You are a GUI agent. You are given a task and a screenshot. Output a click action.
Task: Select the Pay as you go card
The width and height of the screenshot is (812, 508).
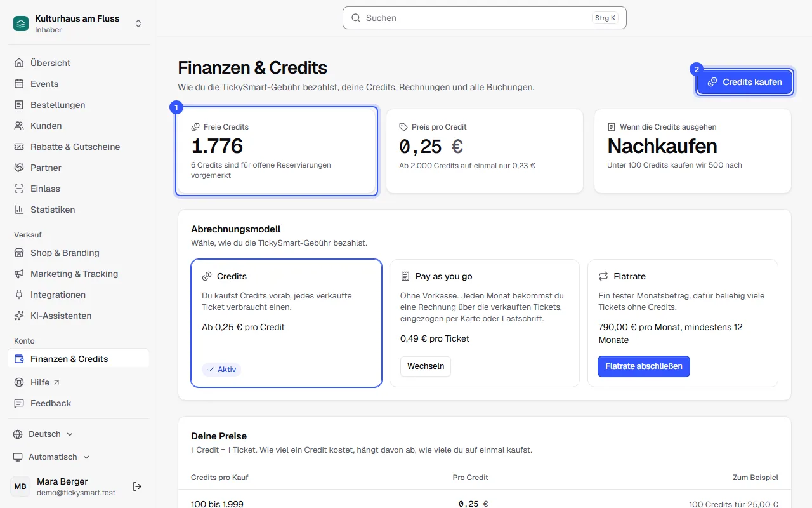click(485, 323)
